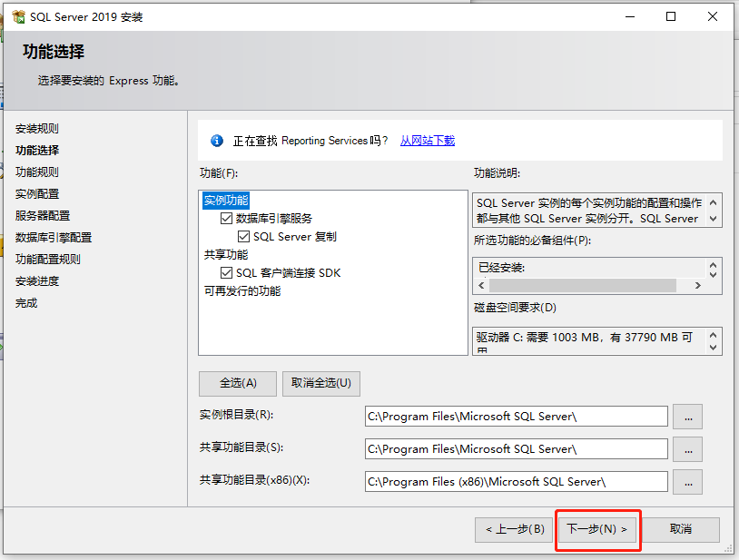Open 完成 step in sidebar
The image size is (739, 560).
(x=26, y=303)
